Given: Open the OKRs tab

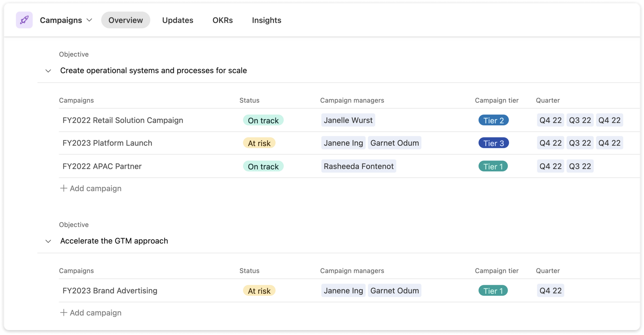Looking at the screenshot, I should [x=223, y=20].
